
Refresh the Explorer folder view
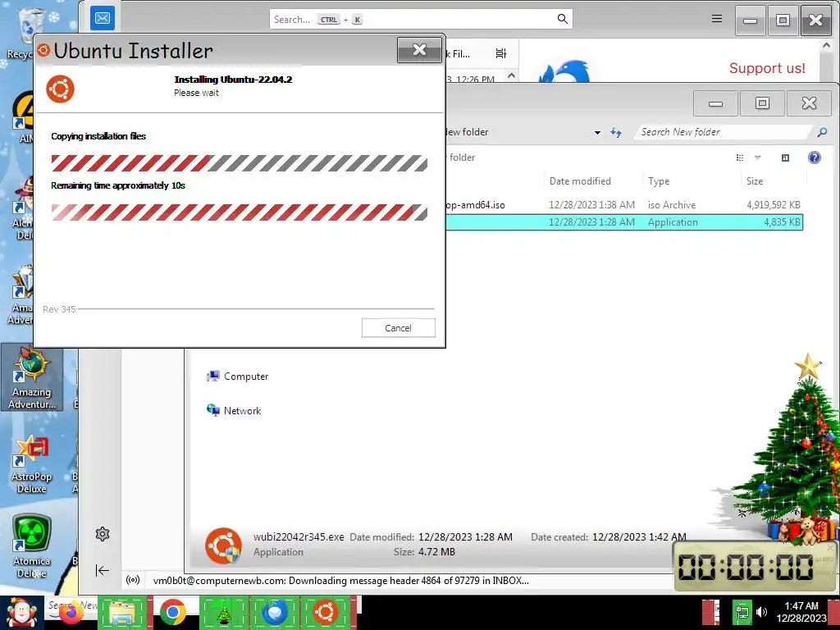click(x=616, y=132)
